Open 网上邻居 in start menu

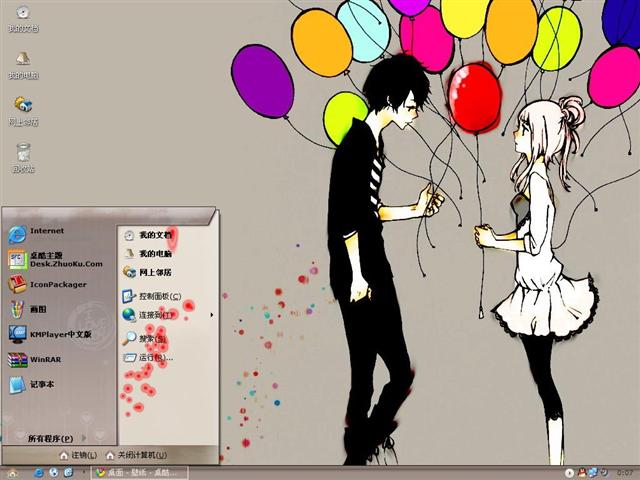click(x=148, y=272)
